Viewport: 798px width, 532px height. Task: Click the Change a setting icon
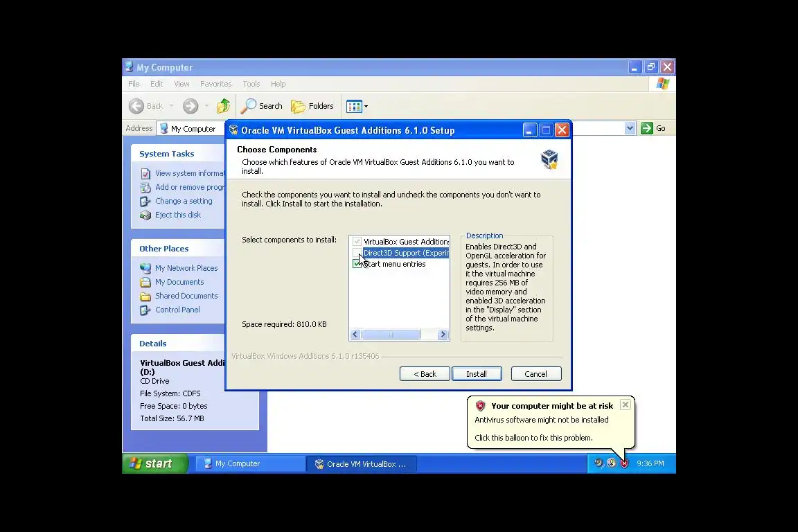click(x=145, y=201)
